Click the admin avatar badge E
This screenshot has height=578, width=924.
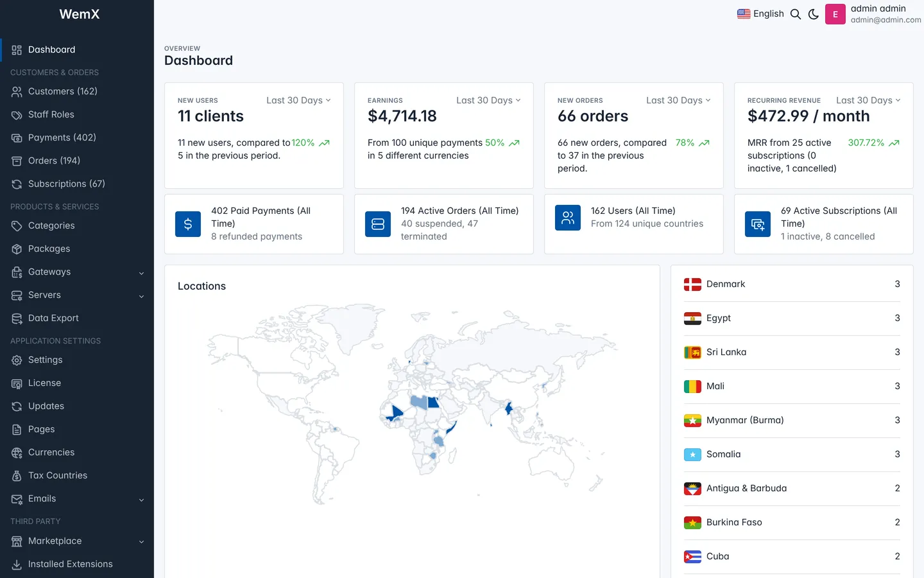tap(835, 14)
